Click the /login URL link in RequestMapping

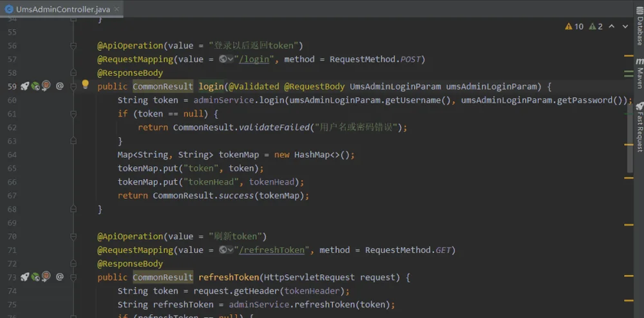point(254,59)
